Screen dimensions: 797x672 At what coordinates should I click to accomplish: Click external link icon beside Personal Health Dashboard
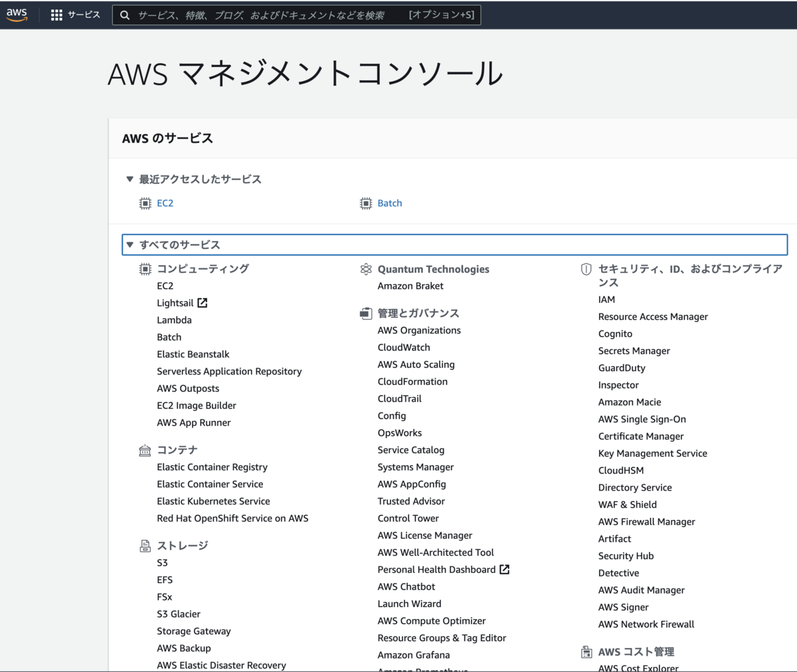coord(505,570)
